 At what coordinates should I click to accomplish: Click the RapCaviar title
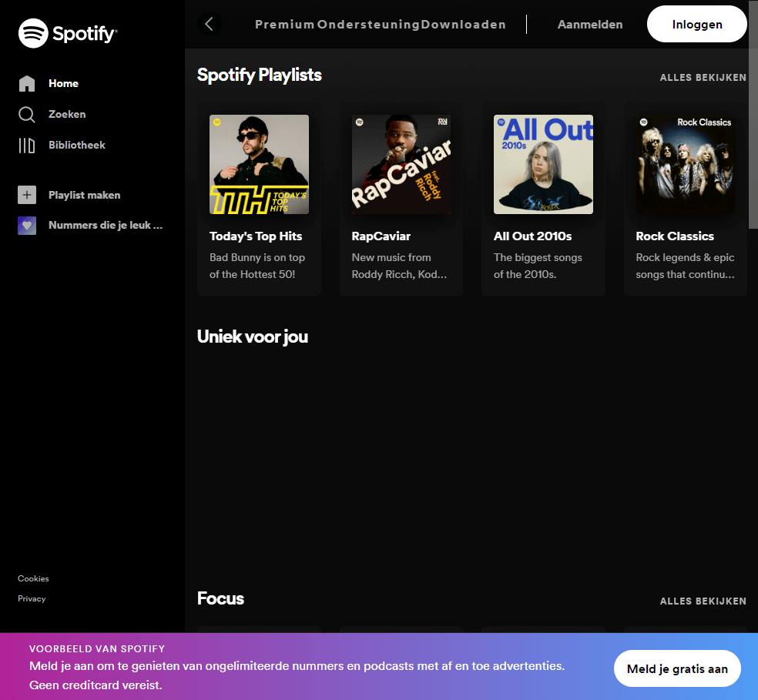381,236
